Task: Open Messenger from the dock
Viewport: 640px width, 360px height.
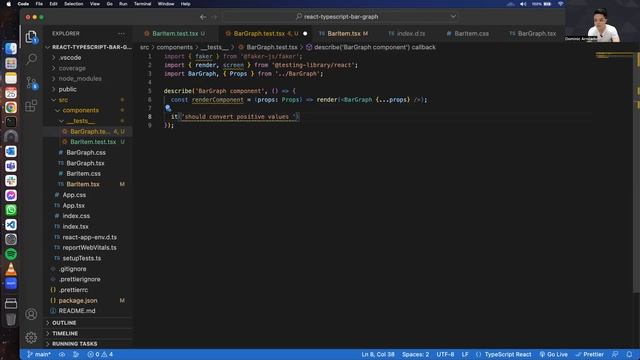Action: click(x=11, y=195)
